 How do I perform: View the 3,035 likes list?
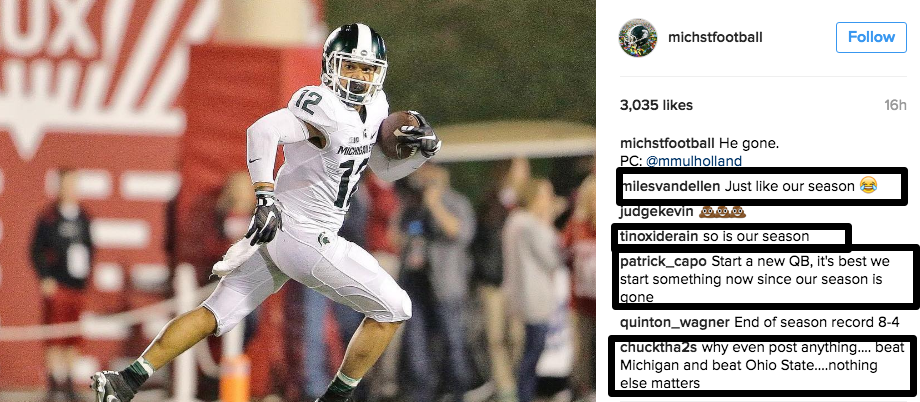[656, 106]
